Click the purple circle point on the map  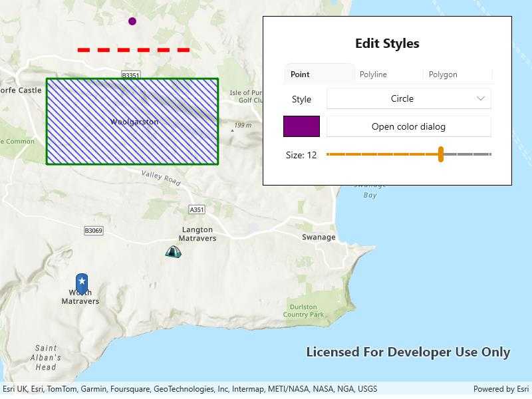(132, 21)
